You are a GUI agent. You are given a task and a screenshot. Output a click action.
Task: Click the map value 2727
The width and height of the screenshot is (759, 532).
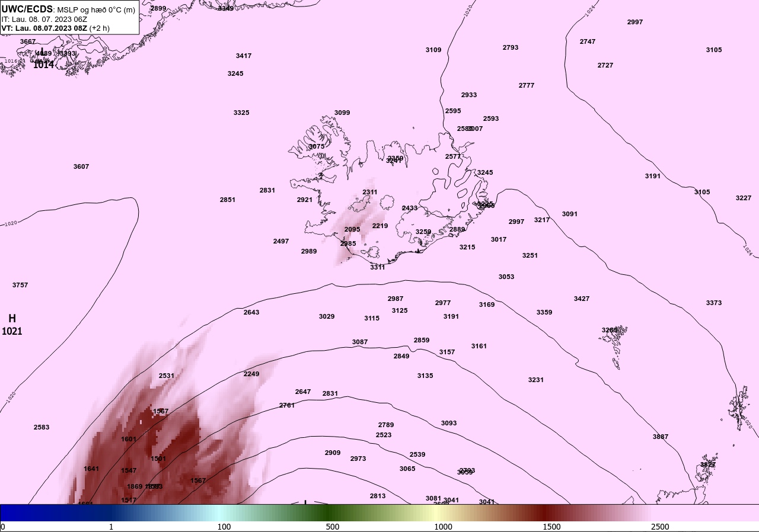pos(605,65)
